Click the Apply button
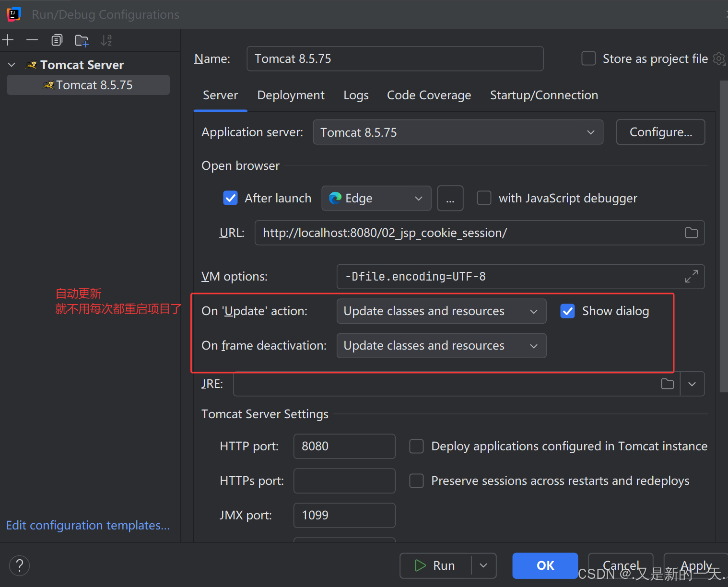Screen dimensions: 728x587 pyautogui.click(x=696, y=565)
